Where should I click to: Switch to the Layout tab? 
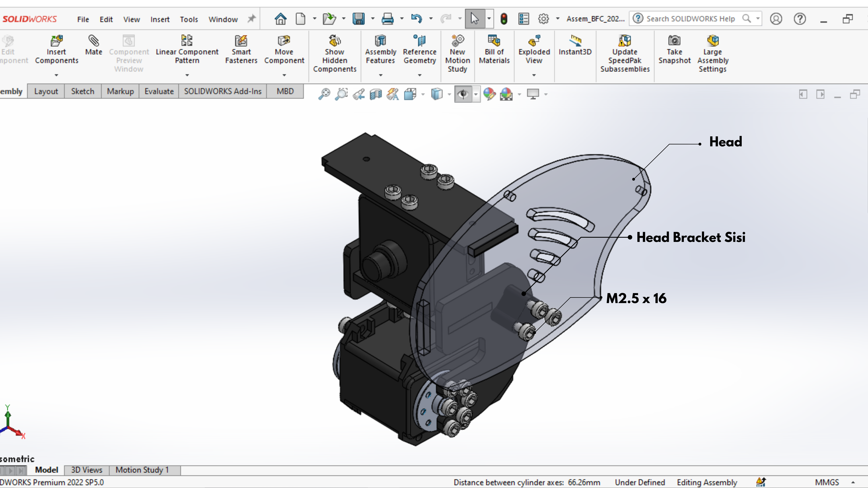46,91
